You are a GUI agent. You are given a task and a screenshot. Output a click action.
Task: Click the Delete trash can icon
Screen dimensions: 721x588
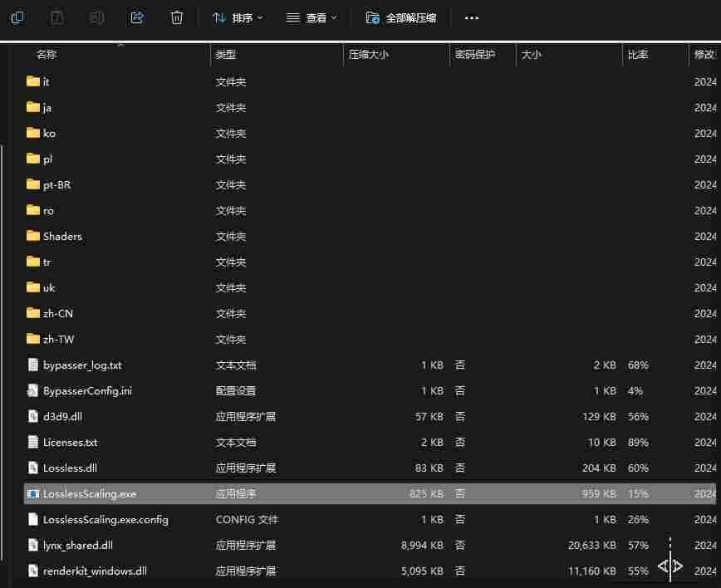coord(177,18)
